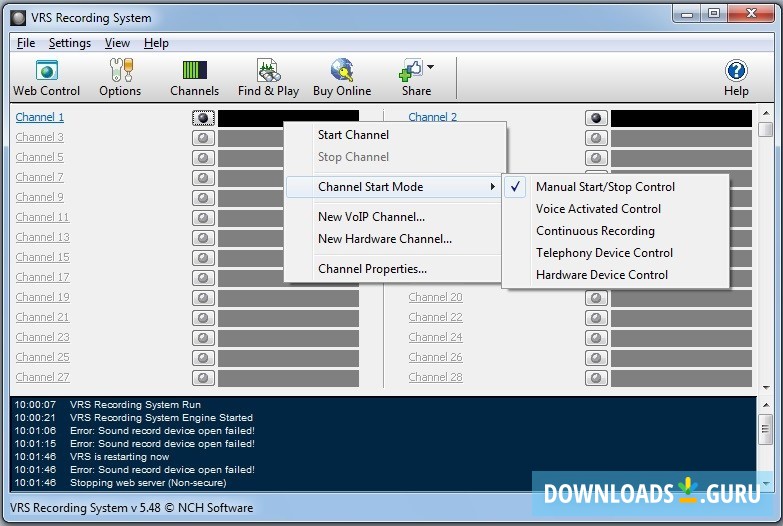Click the Channel 2 black level meter
Screen dimensions: 783x526
[681, 118]
